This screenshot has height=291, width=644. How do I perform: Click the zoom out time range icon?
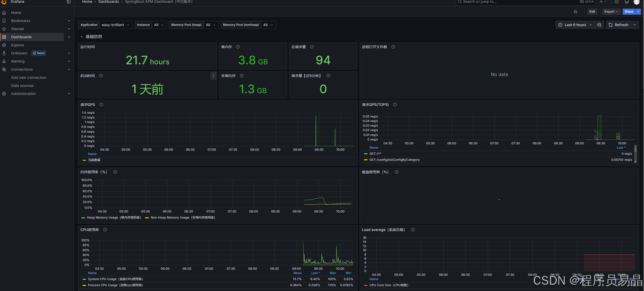pos(599,25)
